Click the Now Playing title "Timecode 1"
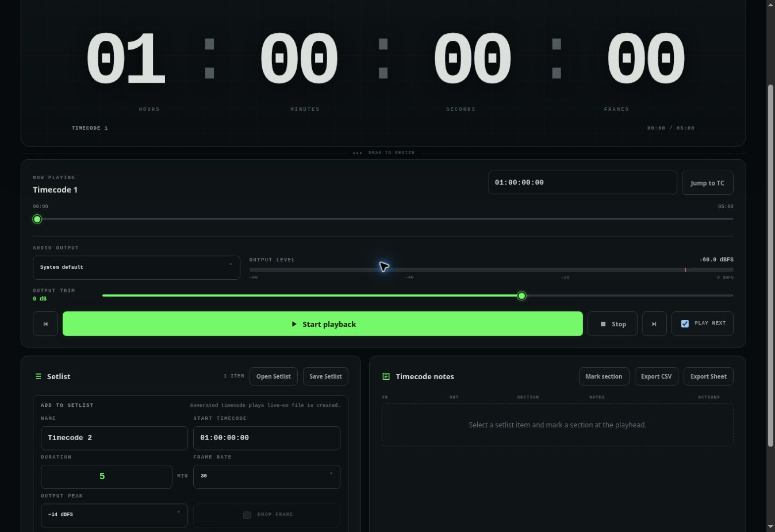The width and height of the screenshot is (775, 532). (55, 190)
